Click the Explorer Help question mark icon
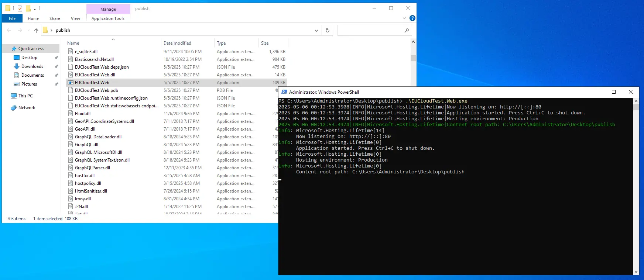This screenshot has width=644, height=280. (412, 18)
